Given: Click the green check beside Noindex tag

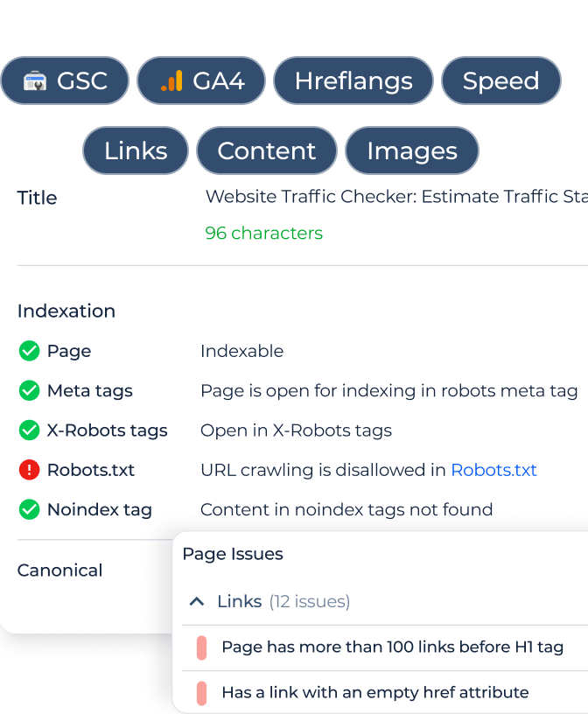Looking at the screenshot, I should (29, 509).
